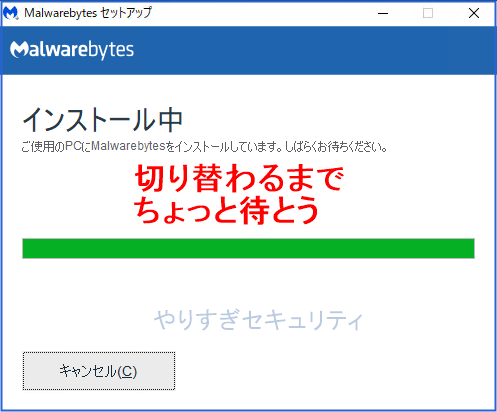The width and height of the screenshot is (497, 412).
Task: Click the Malwarebytes icon in title bar
Action: (x=11, y=13)
